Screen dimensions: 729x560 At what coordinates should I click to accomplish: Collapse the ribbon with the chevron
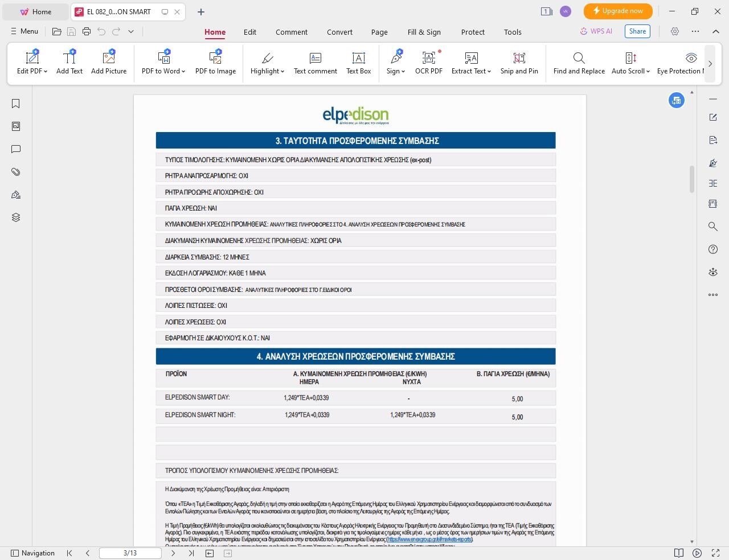click(716, 31)
